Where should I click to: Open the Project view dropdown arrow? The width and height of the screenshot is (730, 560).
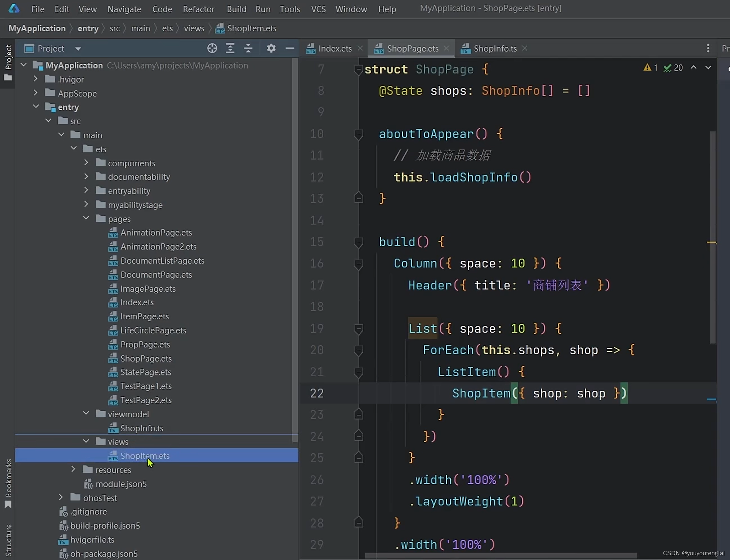point(78,49)
